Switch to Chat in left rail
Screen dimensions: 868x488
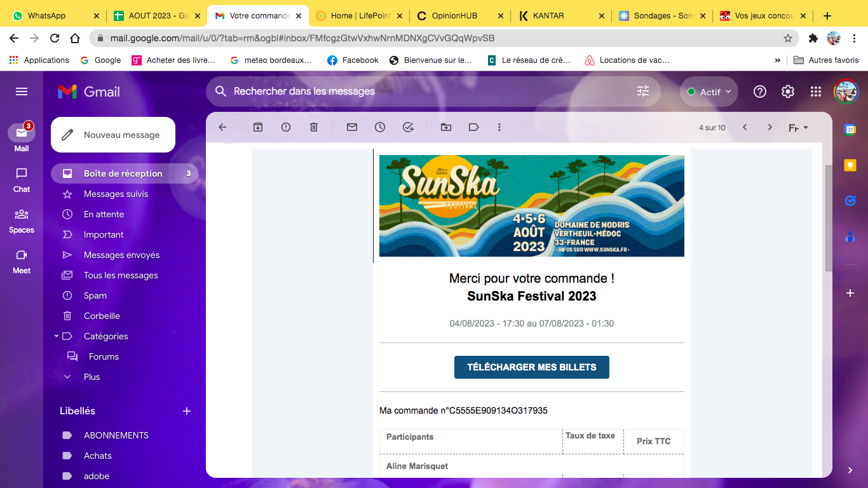tap(22, 180)
